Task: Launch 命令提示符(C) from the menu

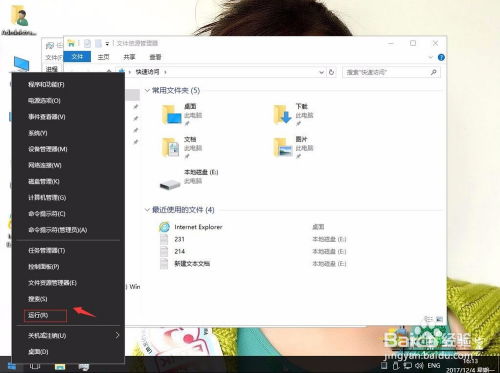Action: pos(46,214)
